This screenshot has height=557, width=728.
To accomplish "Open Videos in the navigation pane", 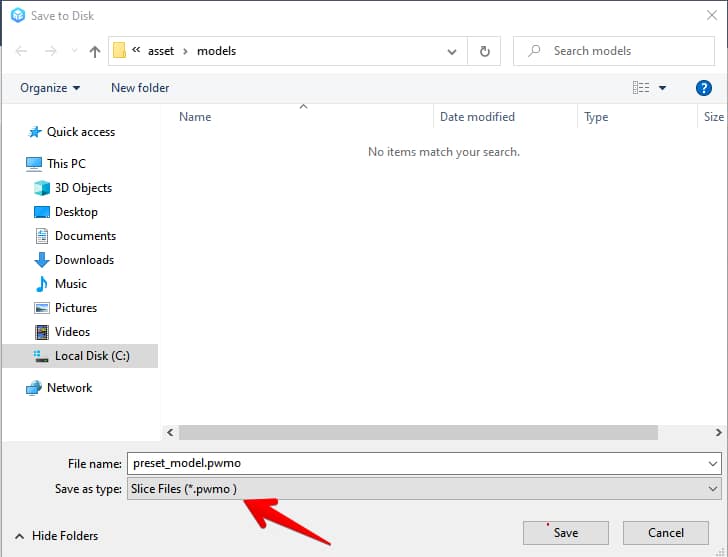I will (72, 332).
